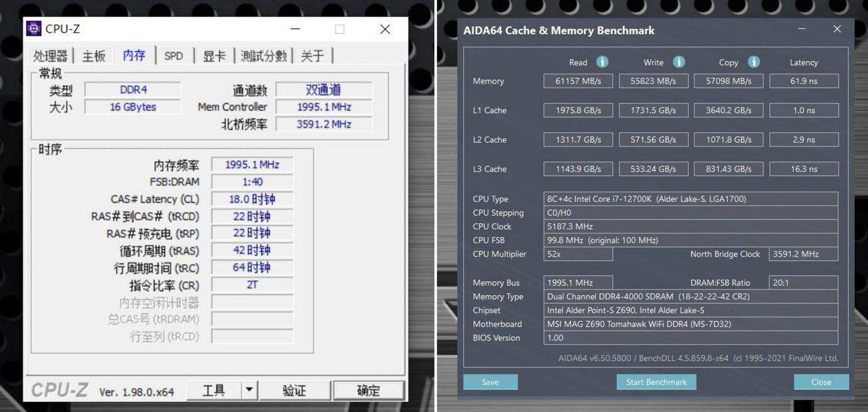The width and height of the screenshot is (868, 412).
Task: Open the 工具 dropdown arrow in CPU-Z
Action: (x=249, y=390)
